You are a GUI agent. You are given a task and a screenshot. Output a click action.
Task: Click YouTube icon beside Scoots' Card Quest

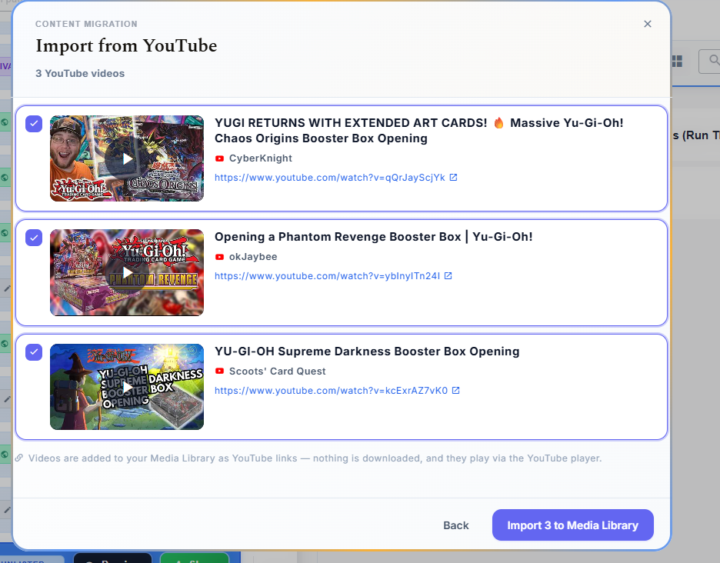click(219, 371)
